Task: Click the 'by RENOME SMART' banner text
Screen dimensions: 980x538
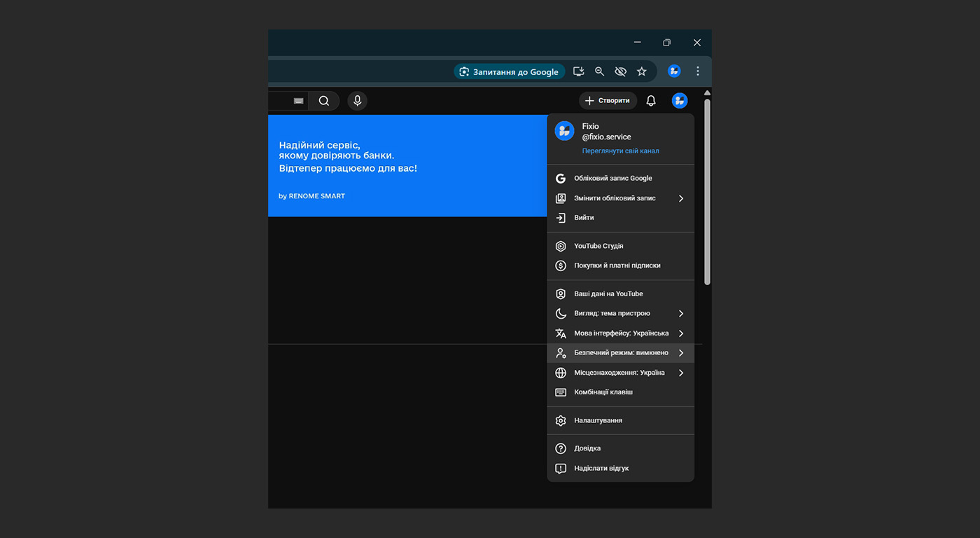Action: [311, 196]
